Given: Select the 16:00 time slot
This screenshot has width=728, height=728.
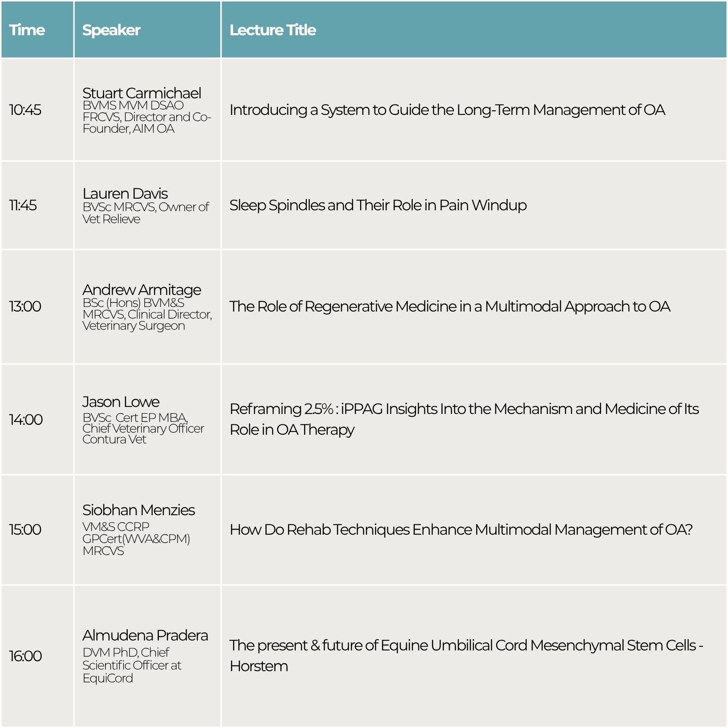Looking at the screenshot, I should (x=25, y=656).
